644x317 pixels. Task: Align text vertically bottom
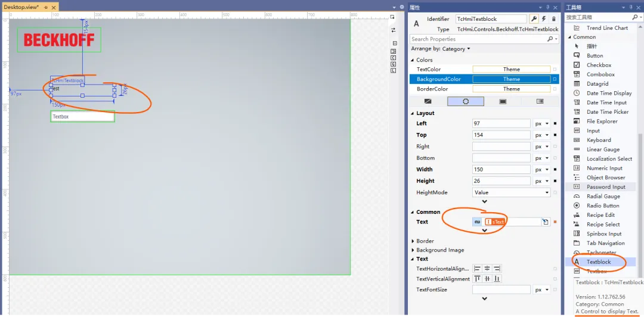497,279
